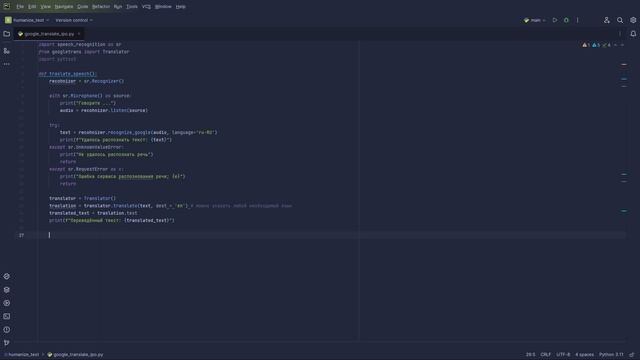Open the View menu
Image resolution: width=640 pixels, height=360 pixels.
click(45, 7)
